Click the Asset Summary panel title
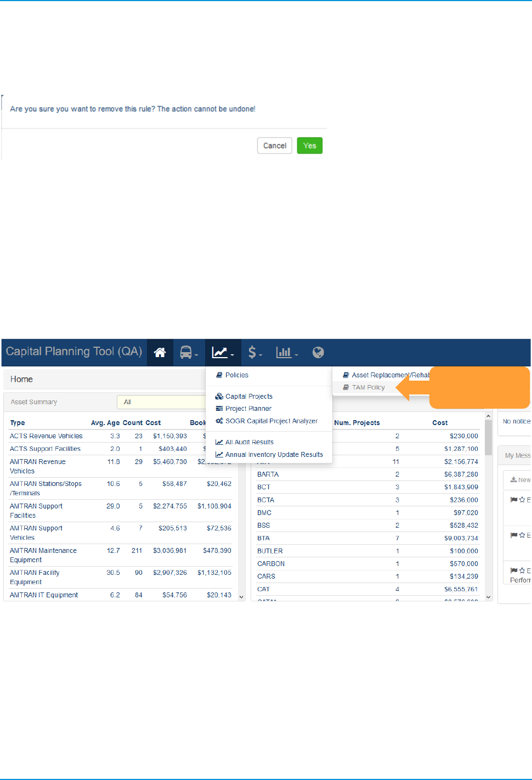 click(x=34, y=402)
